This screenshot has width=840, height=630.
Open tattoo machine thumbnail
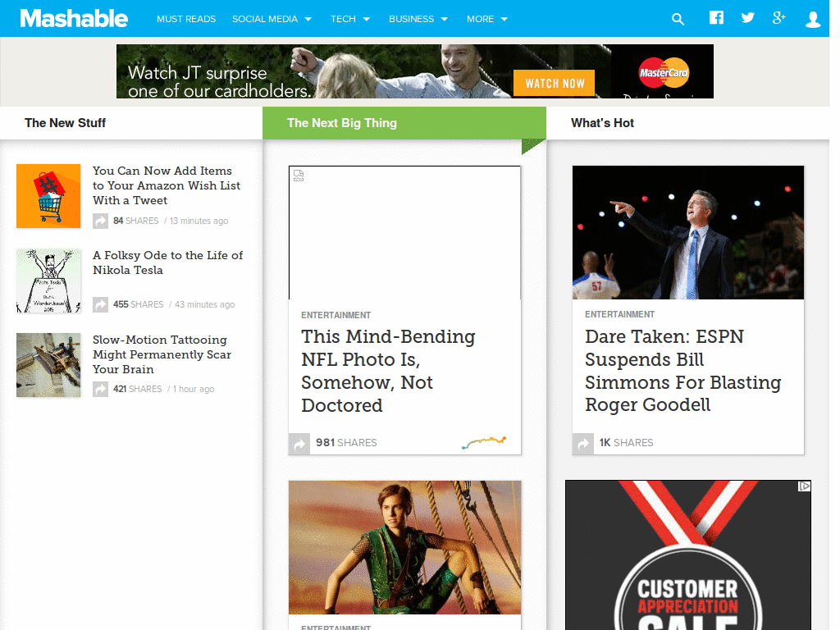coord(48,365)
